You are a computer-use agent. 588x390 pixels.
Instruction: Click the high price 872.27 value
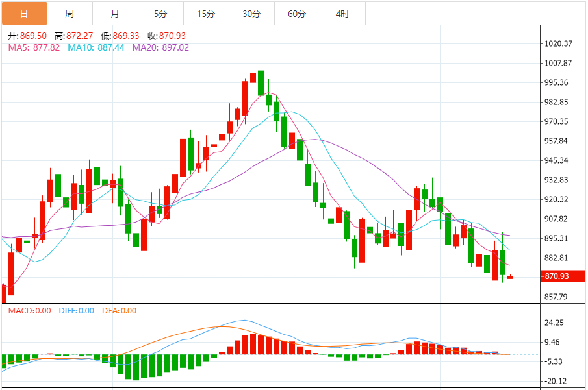79,36
